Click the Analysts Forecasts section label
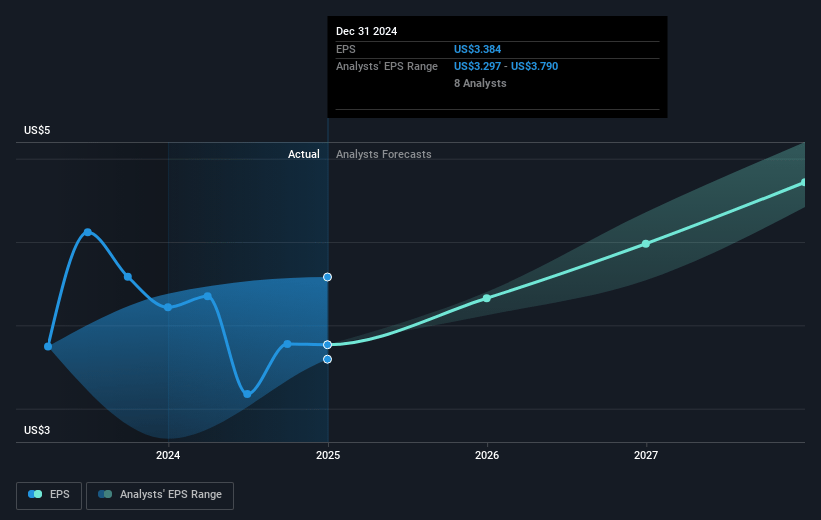821x520 pixels. tap(384, 154)
